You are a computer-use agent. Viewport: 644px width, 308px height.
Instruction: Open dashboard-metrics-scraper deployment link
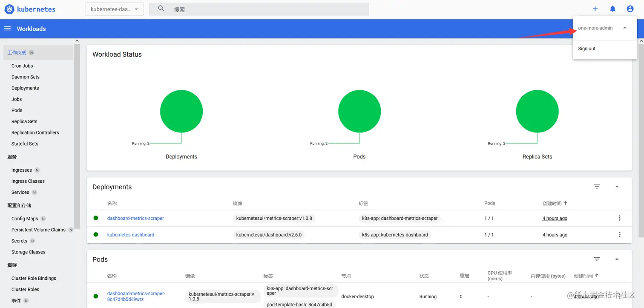(x=135, y=218)
